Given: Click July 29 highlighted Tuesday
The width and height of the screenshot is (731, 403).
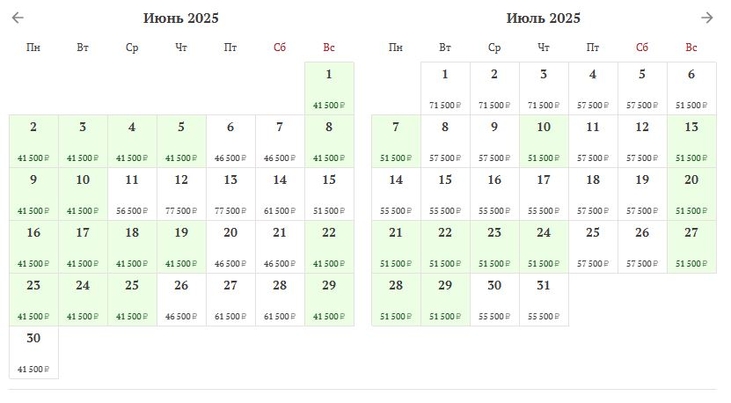Looking at the screenshot, I should point(445,299).
